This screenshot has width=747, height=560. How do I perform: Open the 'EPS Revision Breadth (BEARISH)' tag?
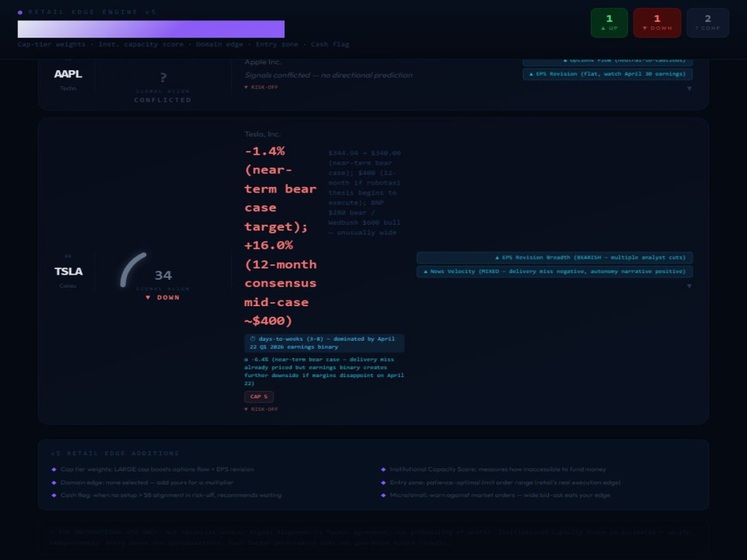point(554,258)
